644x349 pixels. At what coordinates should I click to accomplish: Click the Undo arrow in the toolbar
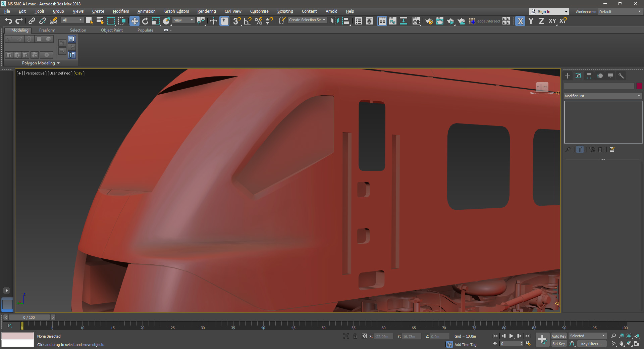(x=8, y=21)
